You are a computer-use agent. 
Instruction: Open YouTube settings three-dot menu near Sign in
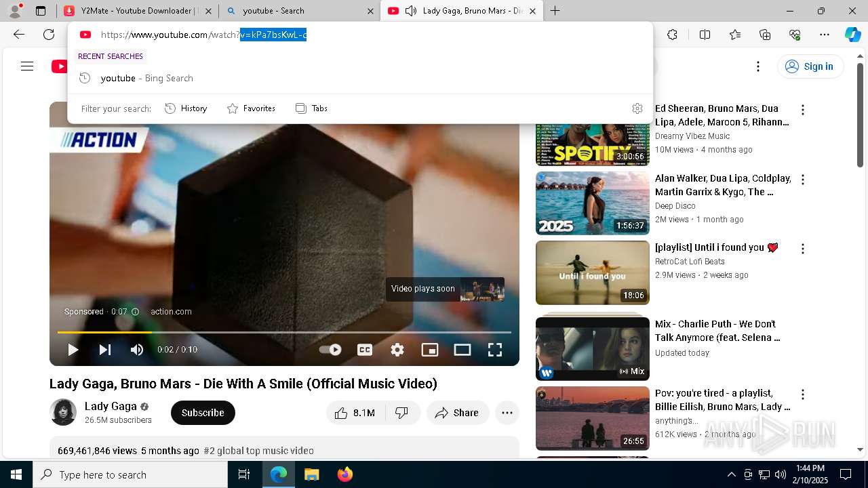[758, 66]
